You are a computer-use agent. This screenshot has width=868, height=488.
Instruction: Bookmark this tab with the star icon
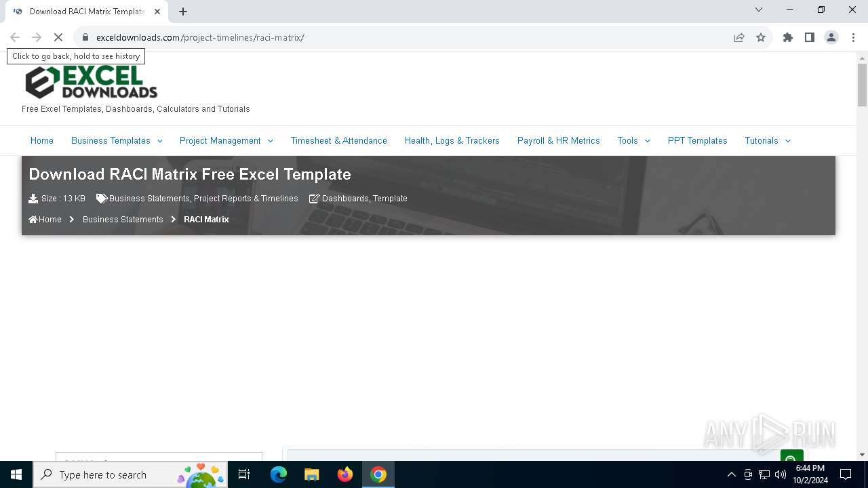click(x=761, y=37)
